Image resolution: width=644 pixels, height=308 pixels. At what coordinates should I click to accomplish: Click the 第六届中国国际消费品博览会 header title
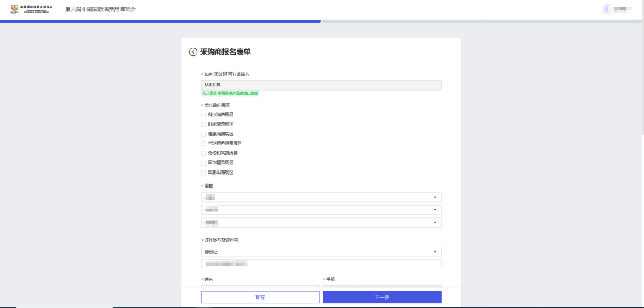coord(100,9)
